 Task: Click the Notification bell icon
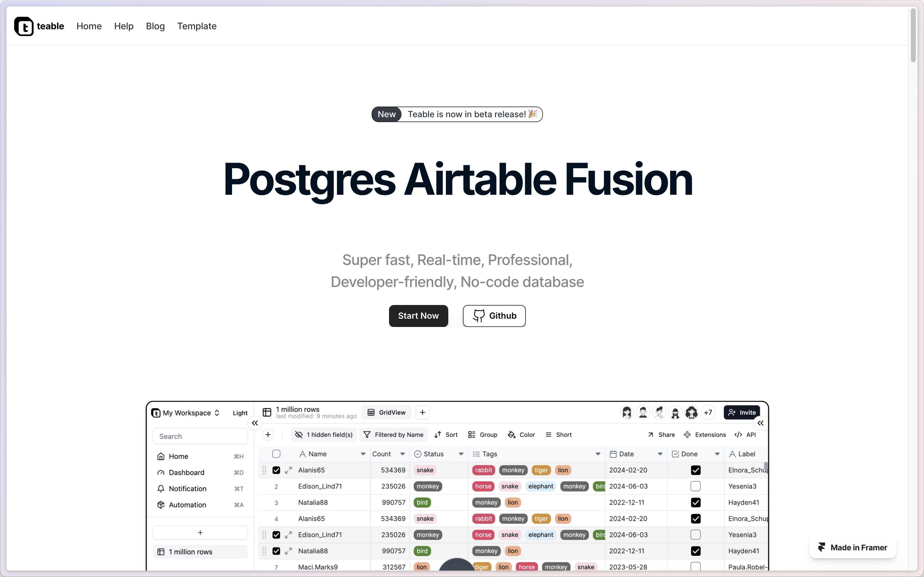161,488
